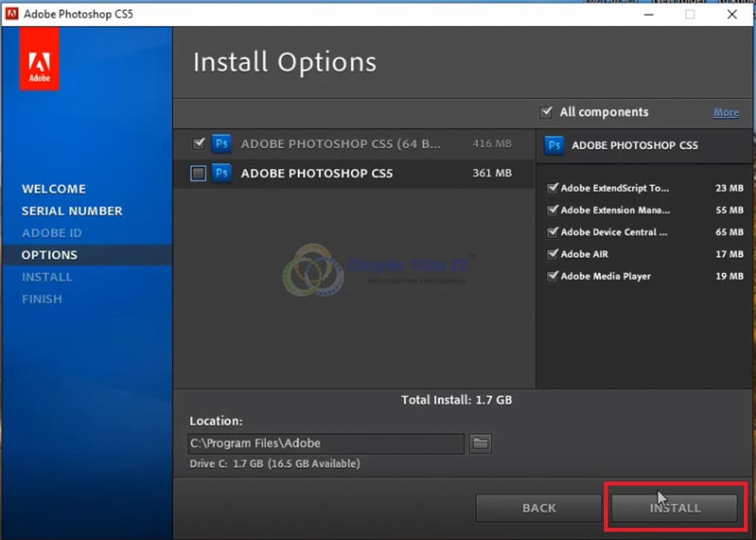Screen dimensions: 756x540
Task: Uncheck Adobe ExtendScript Toolkit component
Action: click(x=553, y=188)
